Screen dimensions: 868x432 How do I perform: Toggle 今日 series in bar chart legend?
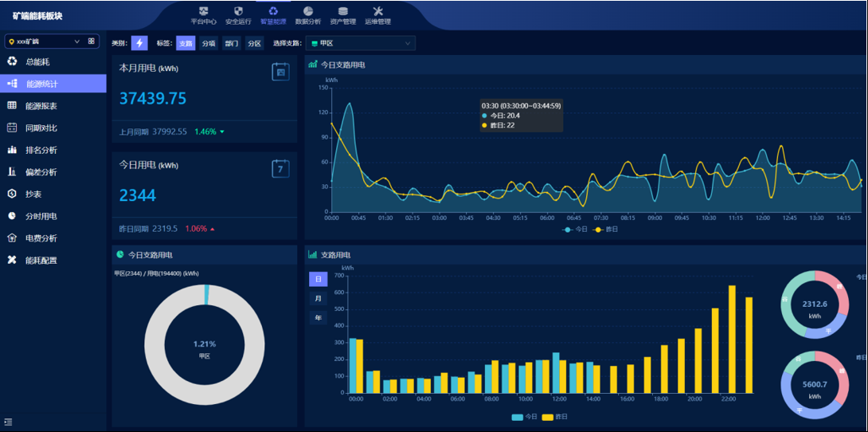point(525,417)
